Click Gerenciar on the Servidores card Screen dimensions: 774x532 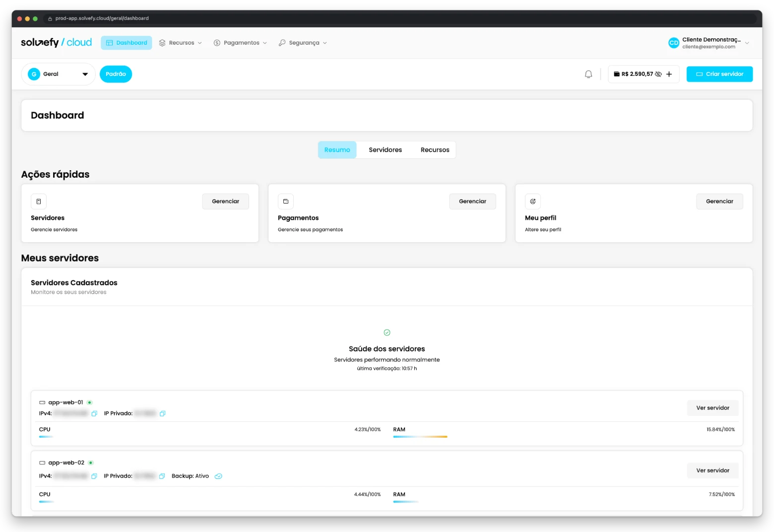click(x=226, y=201)
